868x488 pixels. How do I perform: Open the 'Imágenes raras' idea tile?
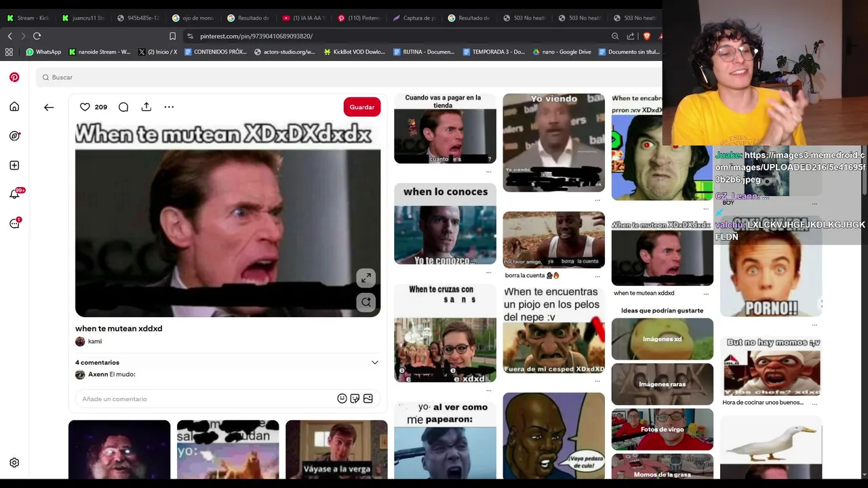tap(662, 384)
